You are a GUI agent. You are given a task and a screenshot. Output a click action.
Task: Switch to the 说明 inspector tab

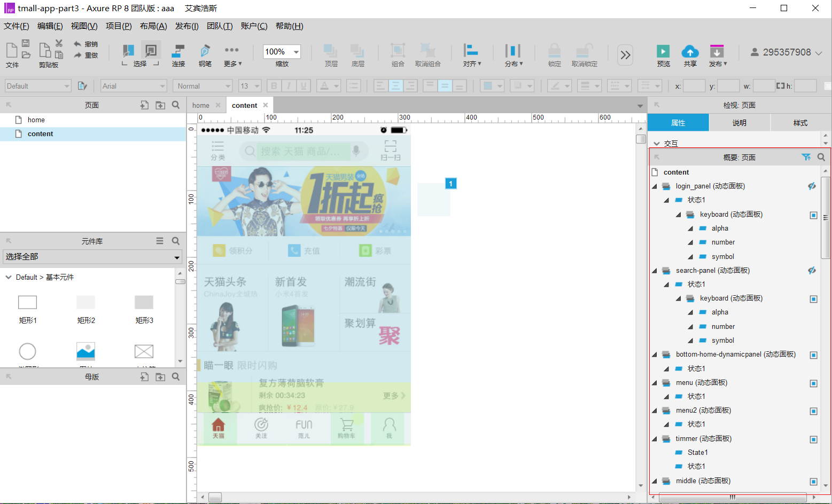[x=740, y=123]
